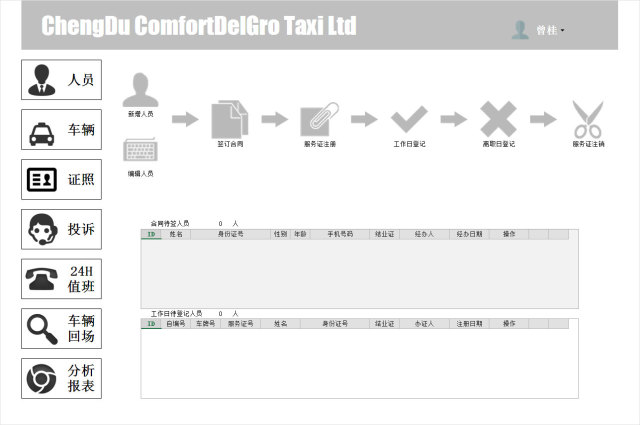Open the 投诉 complaints section
The image size is (640, 425).
coord(61,229)
